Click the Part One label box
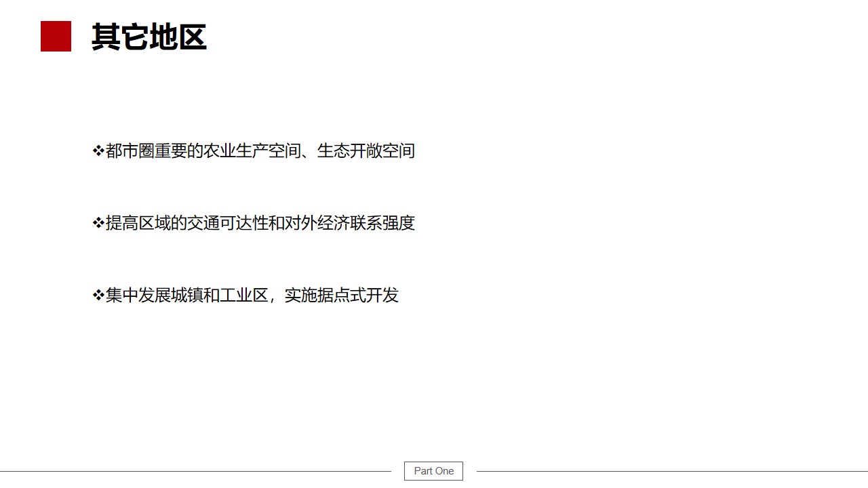Viewport: 868px width, 488px height. pos(433,471)
